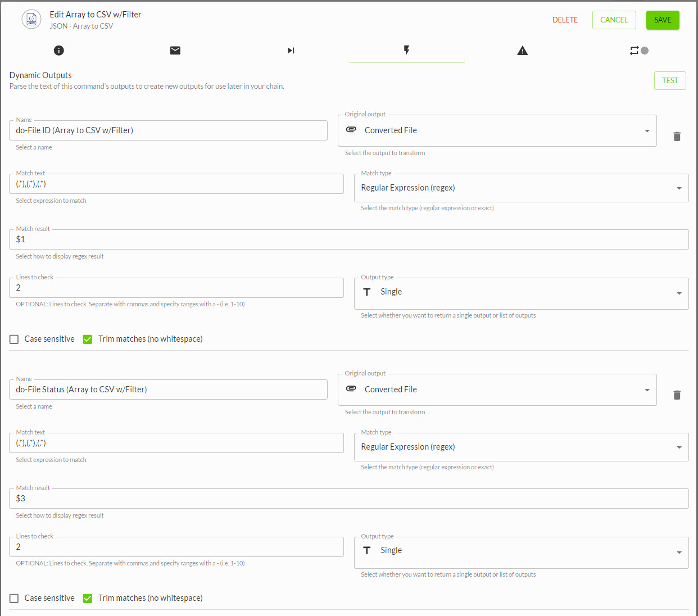The width and height of the screenshot is (698, 616).
Task: Click the lightning Dynamic Outputs icon
Action: point(406,51)
